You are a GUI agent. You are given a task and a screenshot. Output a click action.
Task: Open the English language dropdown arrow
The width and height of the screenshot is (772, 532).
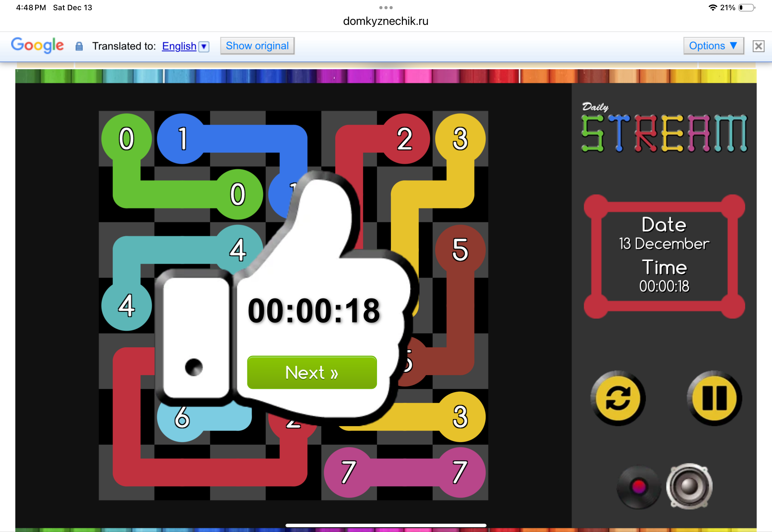pos(204,46)
